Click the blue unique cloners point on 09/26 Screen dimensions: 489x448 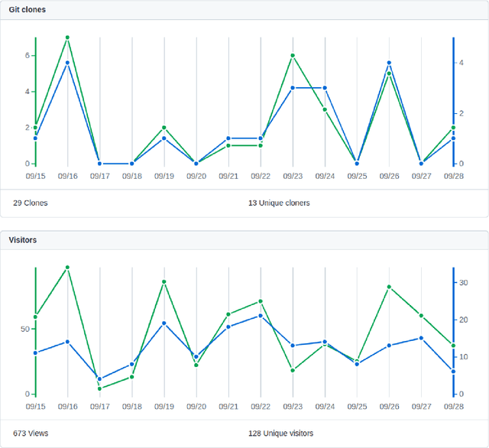(x=389, y=63)
